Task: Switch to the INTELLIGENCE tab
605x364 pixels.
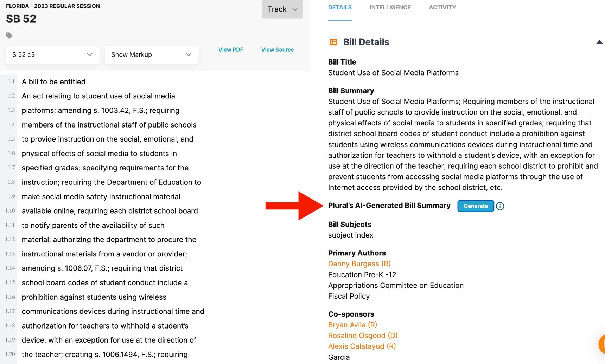Action: [x=390, y=7]
